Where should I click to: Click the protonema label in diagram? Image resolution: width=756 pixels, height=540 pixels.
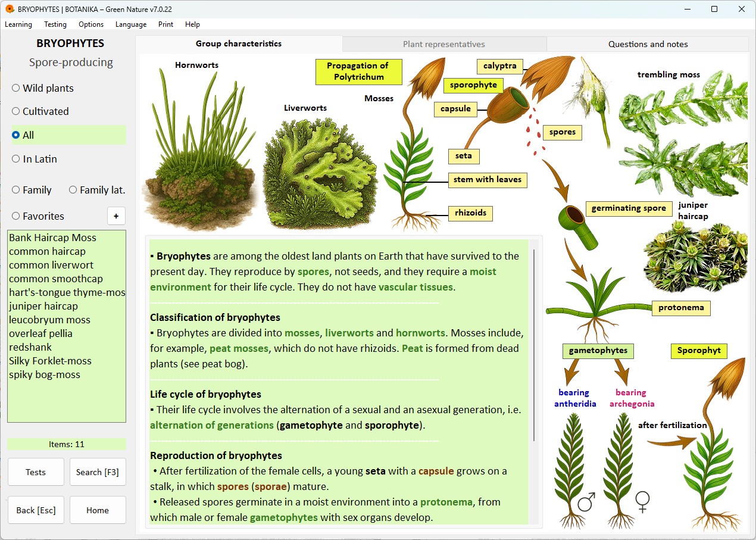click(681, 308)
